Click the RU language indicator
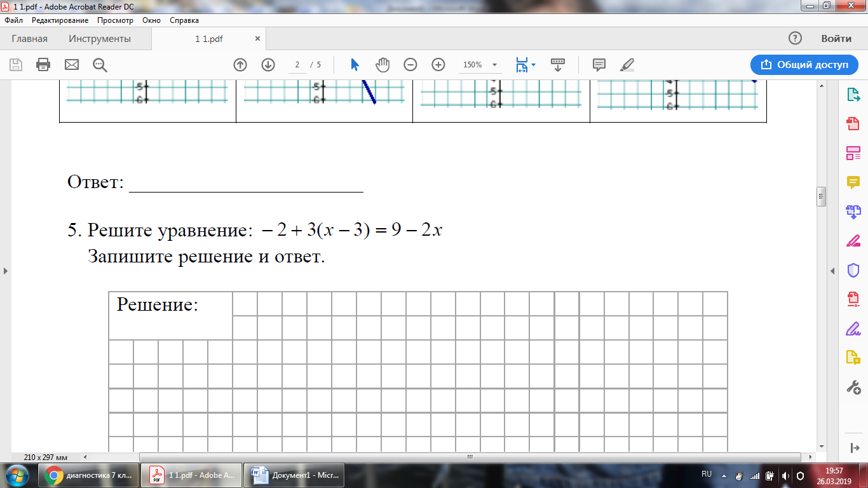The image size is (868, 488). click(707, 474)
